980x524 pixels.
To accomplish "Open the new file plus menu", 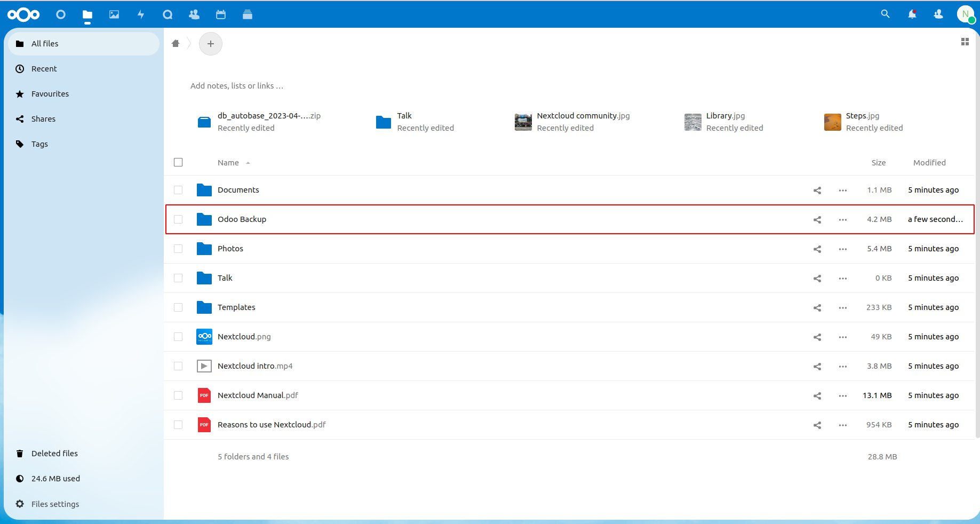I will [x=211, y=44].
